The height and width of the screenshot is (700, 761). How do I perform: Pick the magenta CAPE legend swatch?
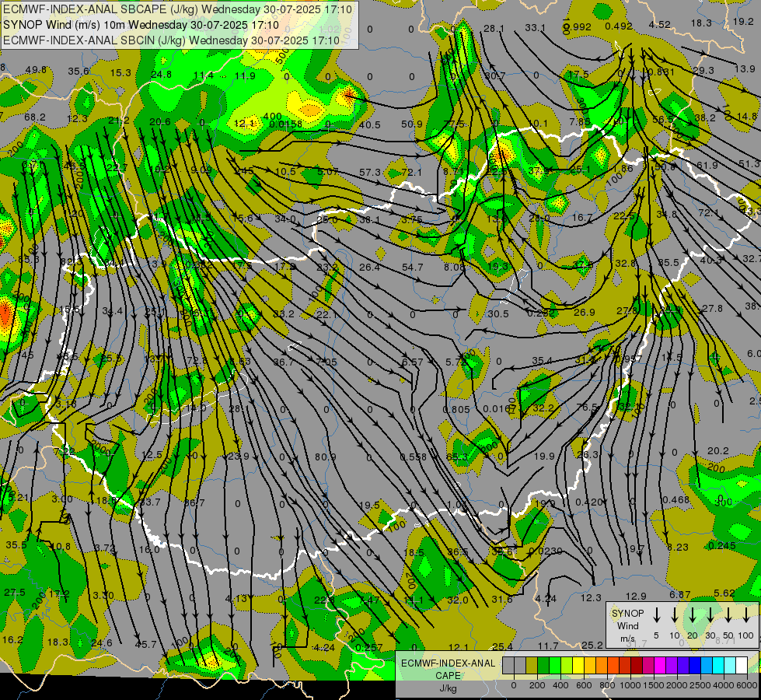pyautogui.click(x=660, y=666)
